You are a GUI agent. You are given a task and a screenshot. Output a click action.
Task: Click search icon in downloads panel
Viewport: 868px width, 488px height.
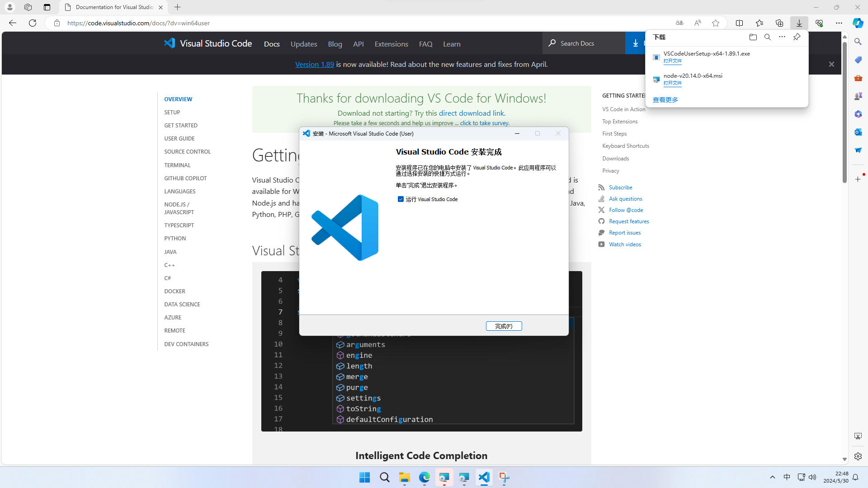(767, 37)
